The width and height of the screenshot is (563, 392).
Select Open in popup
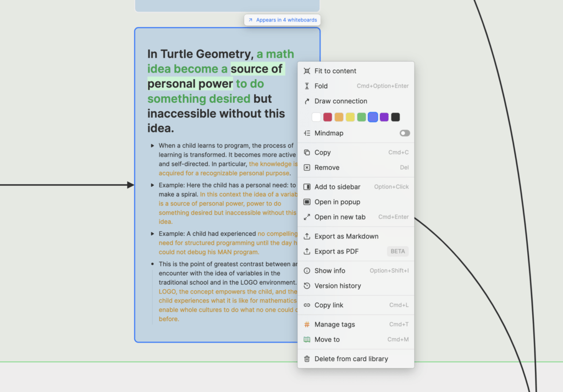pos(356,202)
